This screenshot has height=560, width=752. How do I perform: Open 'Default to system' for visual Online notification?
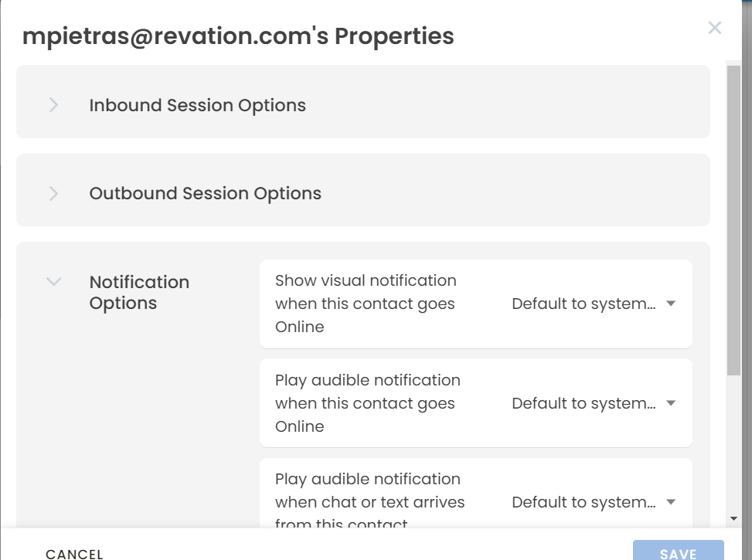pyautogui.click(x=584, y=304)
